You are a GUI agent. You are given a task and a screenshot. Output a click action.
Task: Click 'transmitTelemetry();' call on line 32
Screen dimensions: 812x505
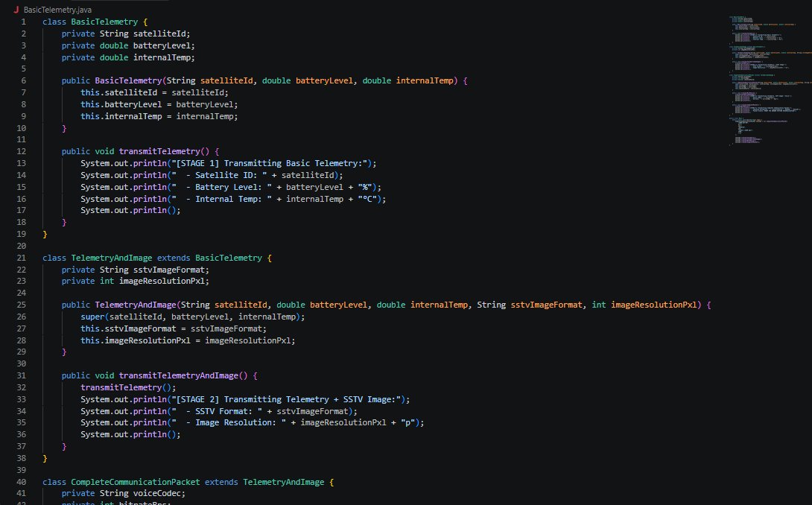click(128, 387)
